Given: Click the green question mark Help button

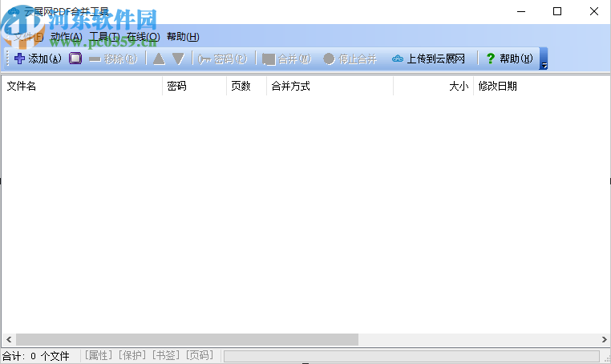Looking at the screenshot, I should click(509, 59).
